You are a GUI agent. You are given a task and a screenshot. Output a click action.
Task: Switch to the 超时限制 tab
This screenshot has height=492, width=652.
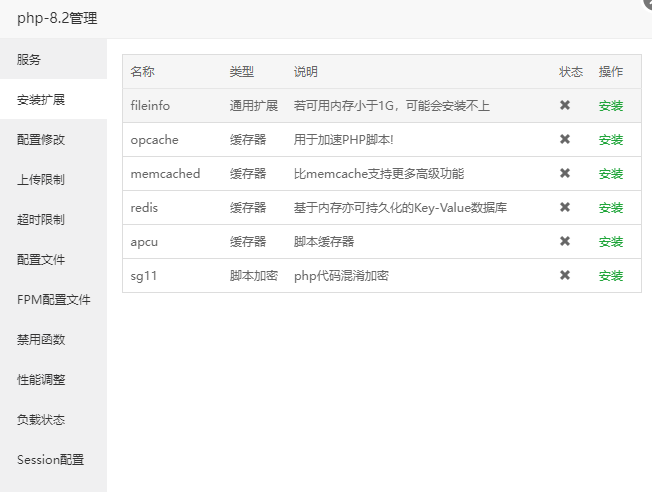[x=53, y=219]
